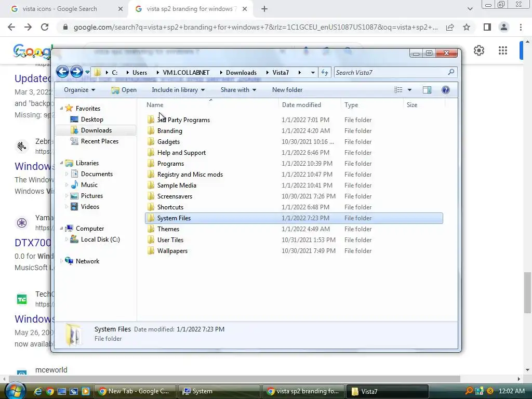Screen dimensions: 532x399
Task: Open the Videos library
Action: tap(90, 206)
